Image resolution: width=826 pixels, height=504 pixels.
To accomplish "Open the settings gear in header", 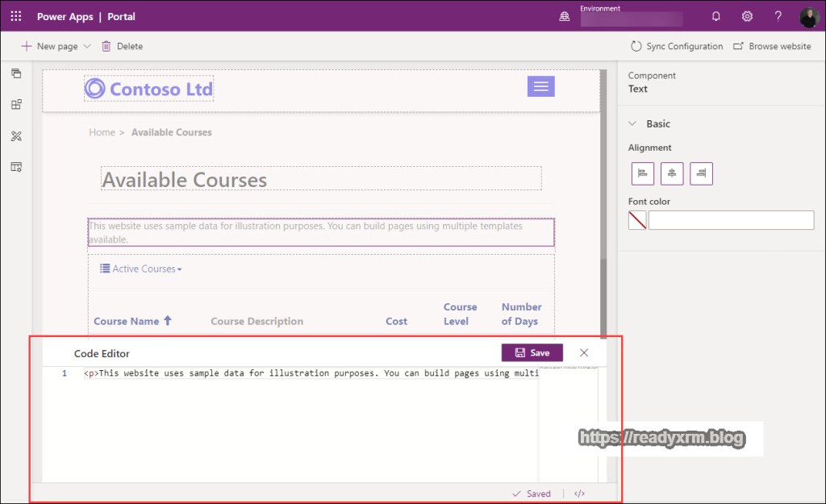I will (x=747, y=16).
